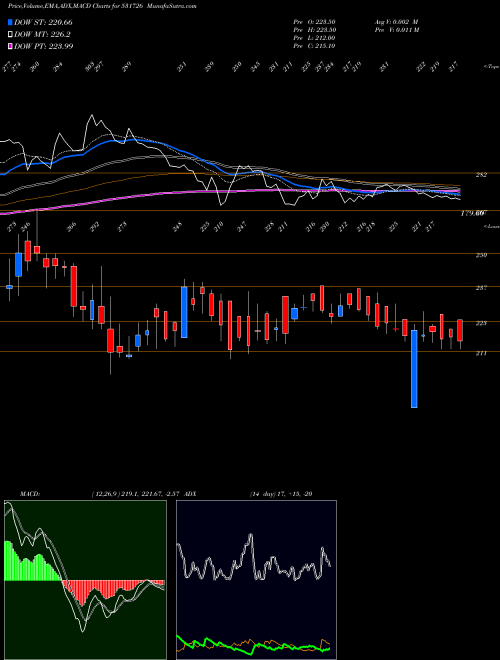
Task: Click the ADX '(14 day) 17, +15, -20' values
Action: tap(281, 494)
